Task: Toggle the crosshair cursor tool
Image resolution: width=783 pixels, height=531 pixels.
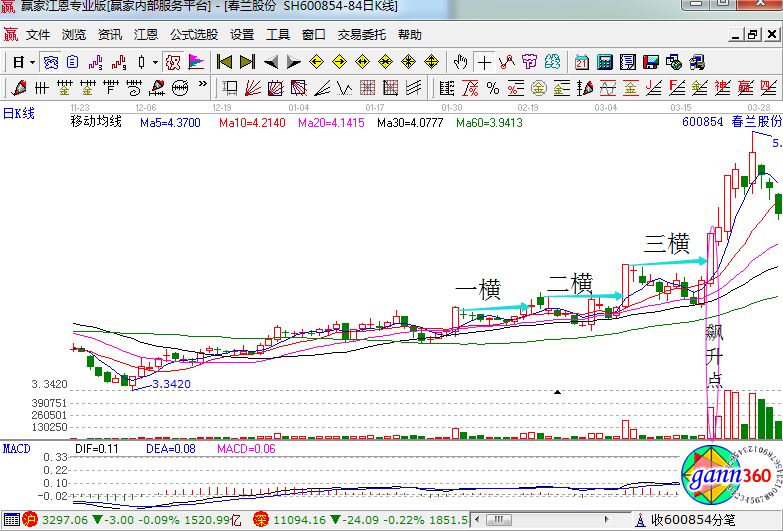Action: [484, 61]
